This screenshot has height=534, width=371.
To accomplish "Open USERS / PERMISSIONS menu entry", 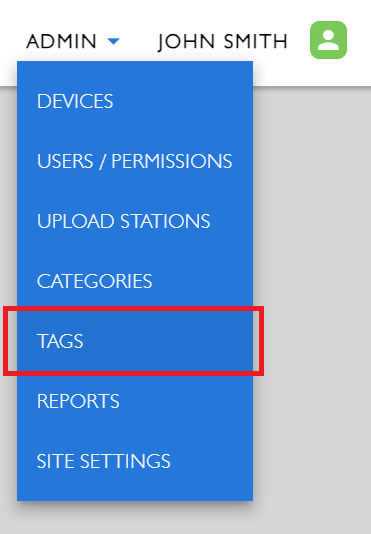I will [x=135, y=161].
